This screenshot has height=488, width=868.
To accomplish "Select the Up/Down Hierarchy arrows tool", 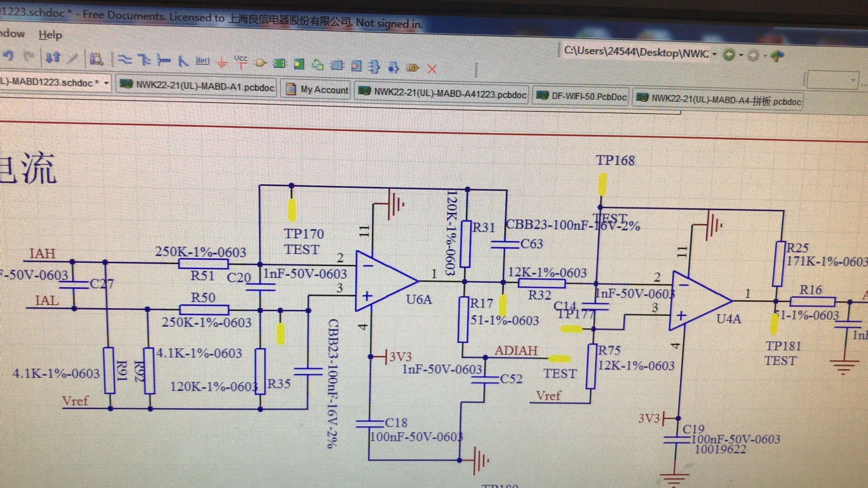I will point(53,57).
